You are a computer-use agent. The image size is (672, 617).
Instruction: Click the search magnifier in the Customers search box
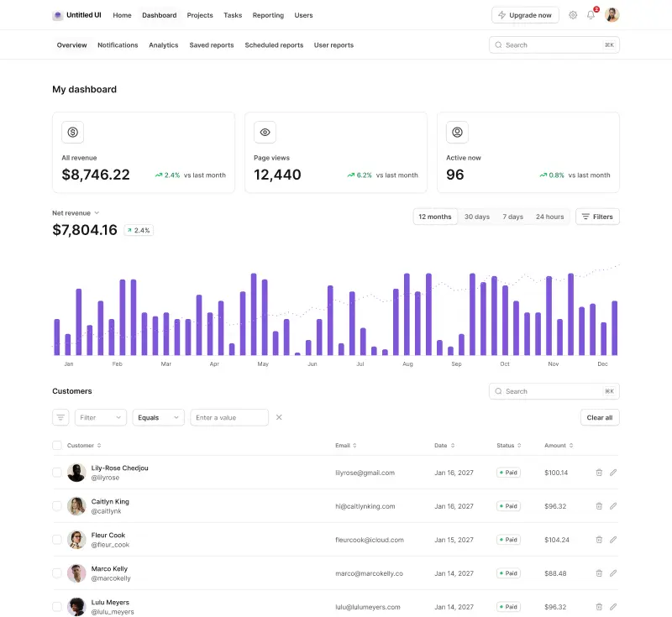point(498,391)
